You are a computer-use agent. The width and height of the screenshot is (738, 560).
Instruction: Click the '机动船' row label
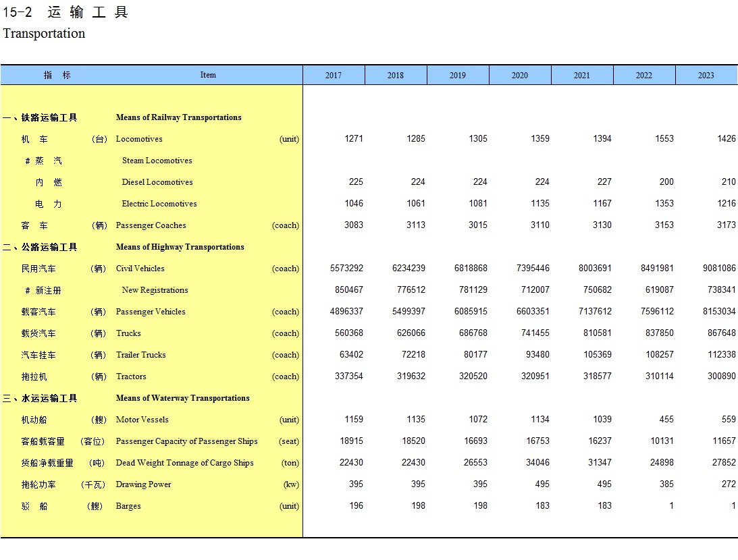pyautogui.click(x=34, y=420)
